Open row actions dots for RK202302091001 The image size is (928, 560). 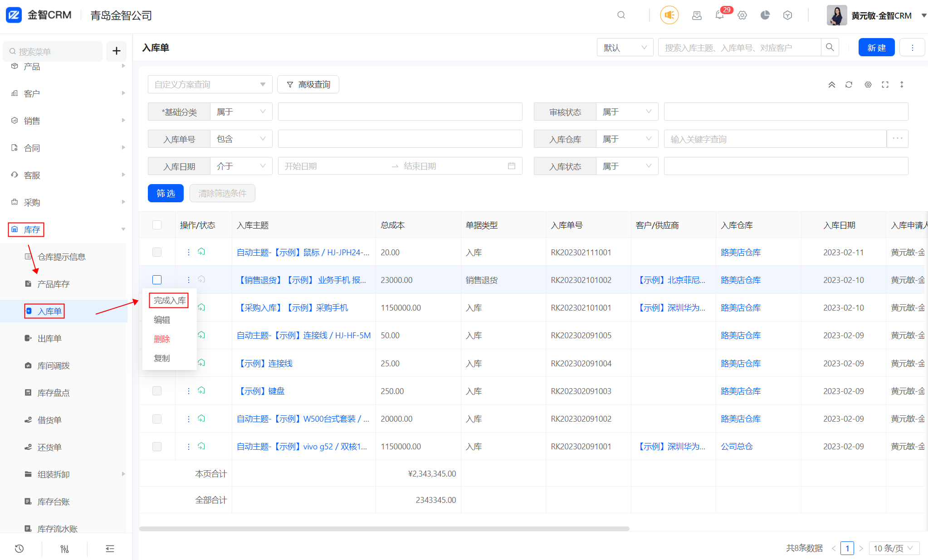pos(189,446)
